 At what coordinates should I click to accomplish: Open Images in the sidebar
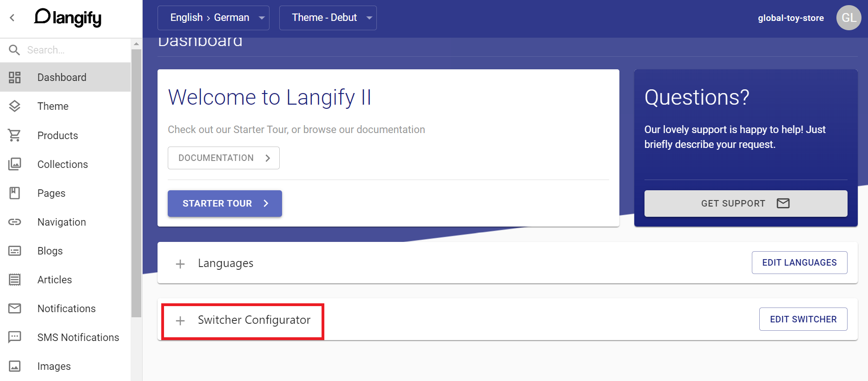[x=65, y=366]
